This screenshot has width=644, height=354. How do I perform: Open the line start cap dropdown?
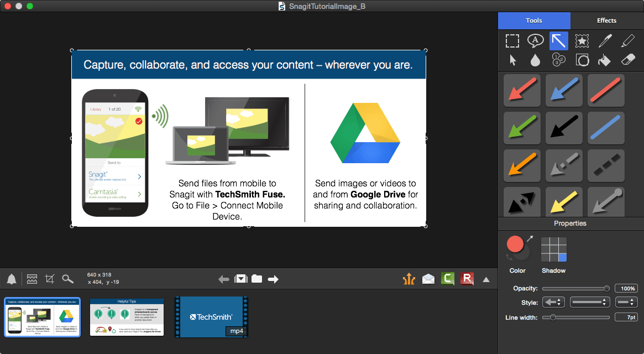(626, 302)
